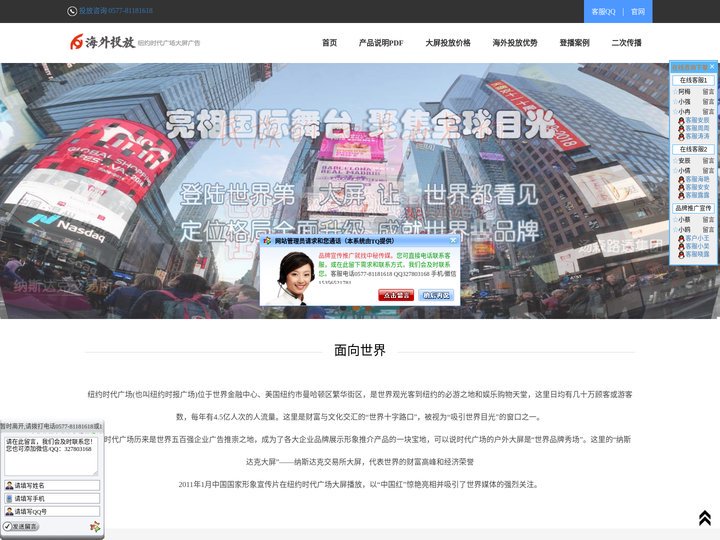Image resolution: width=720 pixels, height=540 pixels.
Task: Click the 官网 link in the blue box
Action: point(638,11)
